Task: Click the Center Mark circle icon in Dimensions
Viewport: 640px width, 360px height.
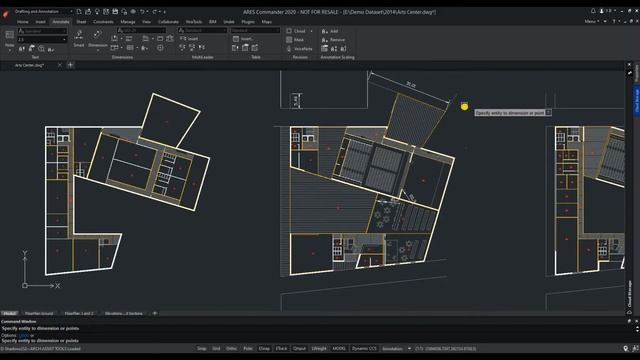Action: tap(160, 48)
